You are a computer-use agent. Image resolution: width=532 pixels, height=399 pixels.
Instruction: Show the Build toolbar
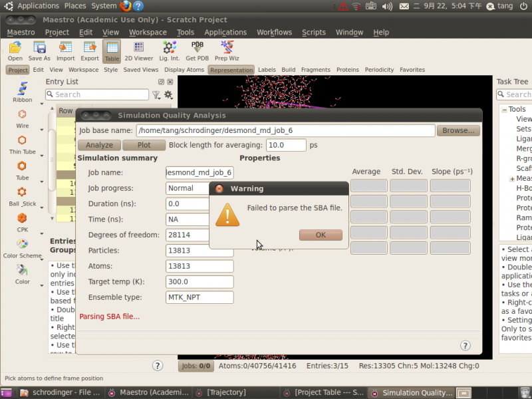tap(289, 70)
